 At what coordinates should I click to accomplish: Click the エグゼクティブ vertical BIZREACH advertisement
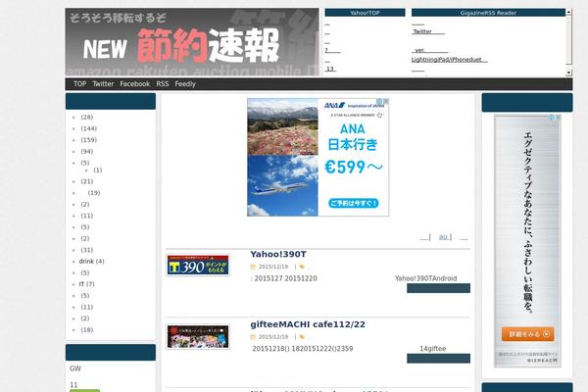click(527, 241)
